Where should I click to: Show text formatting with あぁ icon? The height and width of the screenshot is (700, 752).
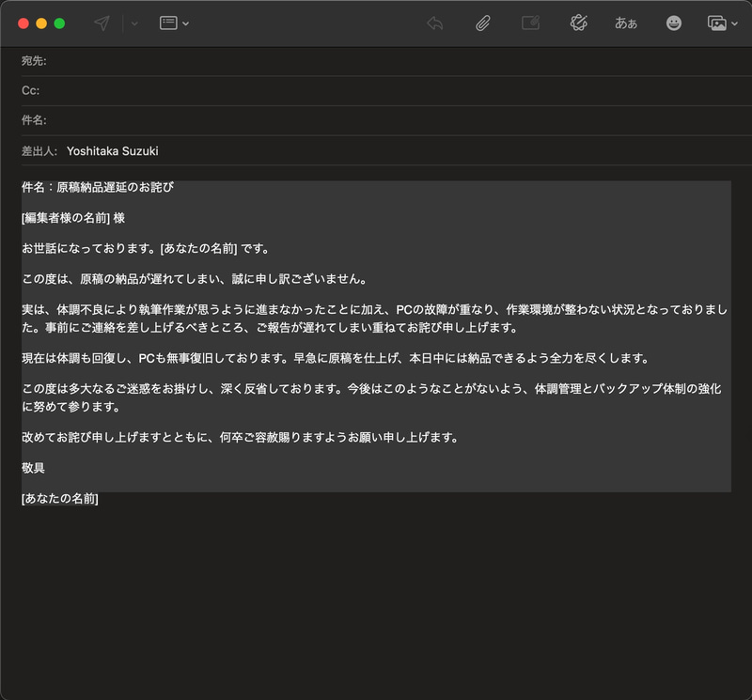626,23
